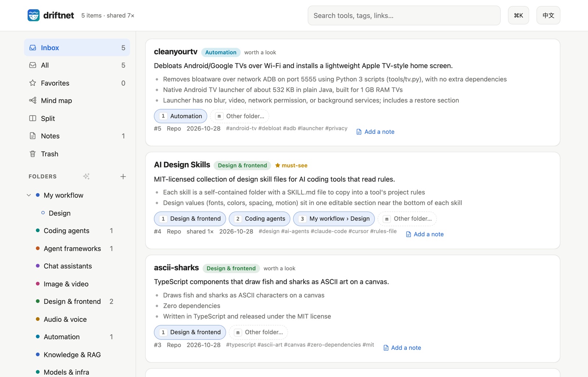Add a note to cleanyourtv
This screenshot has width=588, height=377.
pos(375,132)
